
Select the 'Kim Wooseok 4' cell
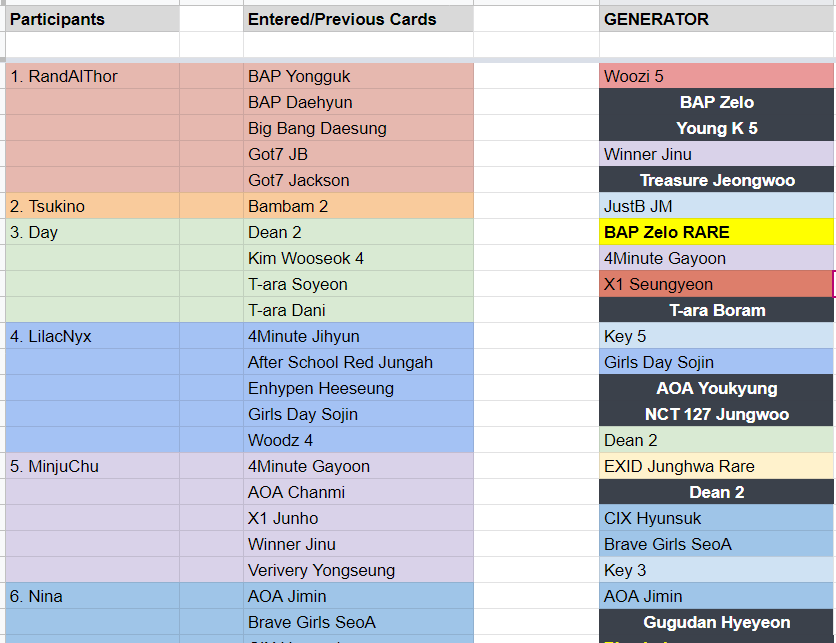pos(358,259)
